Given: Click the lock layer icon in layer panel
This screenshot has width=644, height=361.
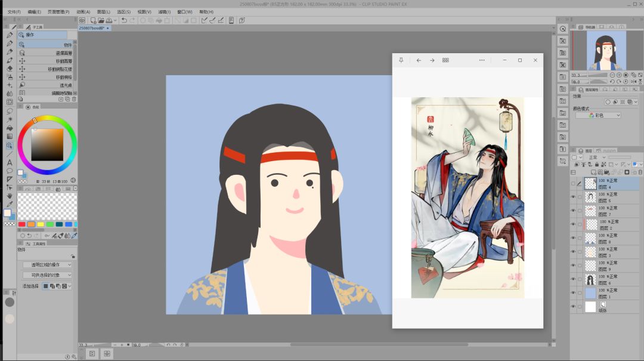Looking at the screenshot, I should (x=597, y=165).
